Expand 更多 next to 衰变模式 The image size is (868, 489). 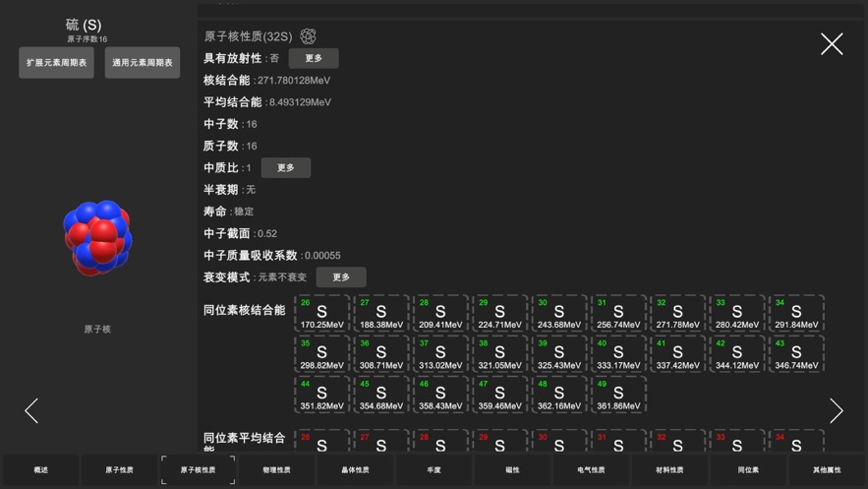coord(341,276)
